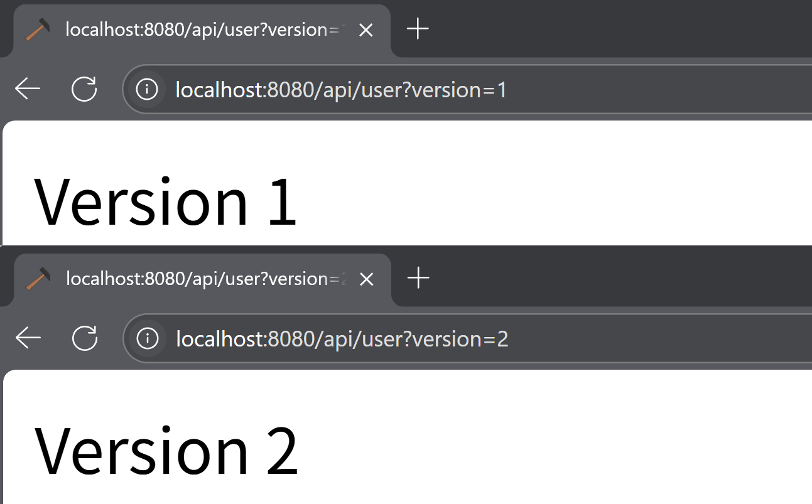
Task: Close the version=2 tab
Action: pos(366,279)
